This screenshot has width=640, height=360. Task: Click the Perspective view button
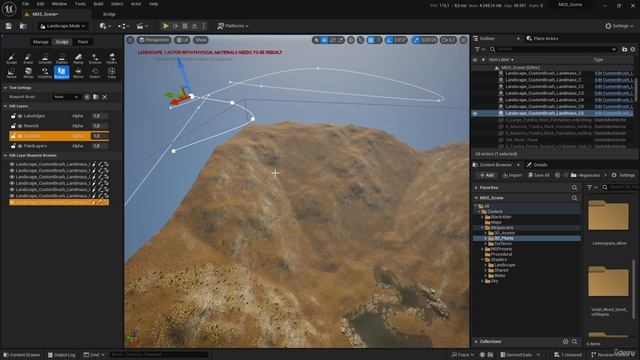[154, 40]
